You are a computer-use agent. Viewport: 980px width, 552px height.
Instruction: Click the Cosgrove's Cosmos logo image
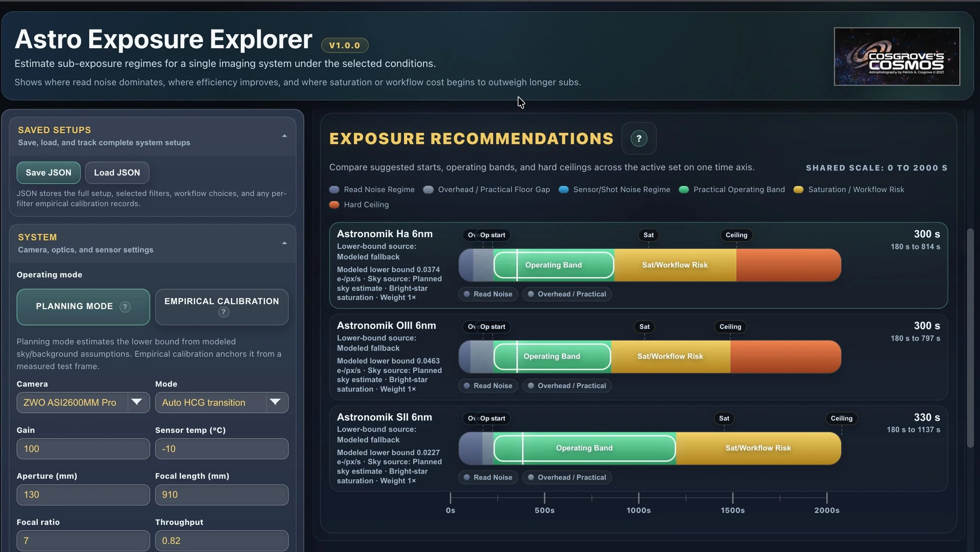(x=897, y=56)
